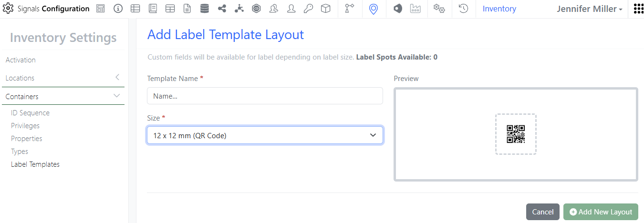Click the double gears settings icon
This screenshot has width=644, height=223.
click(x=439, y=9)
